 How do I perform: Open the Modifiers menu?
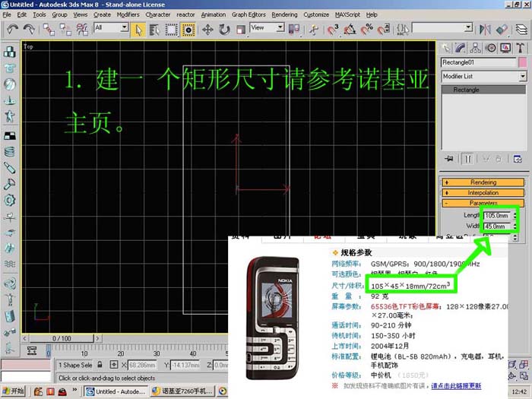[128, 14]
